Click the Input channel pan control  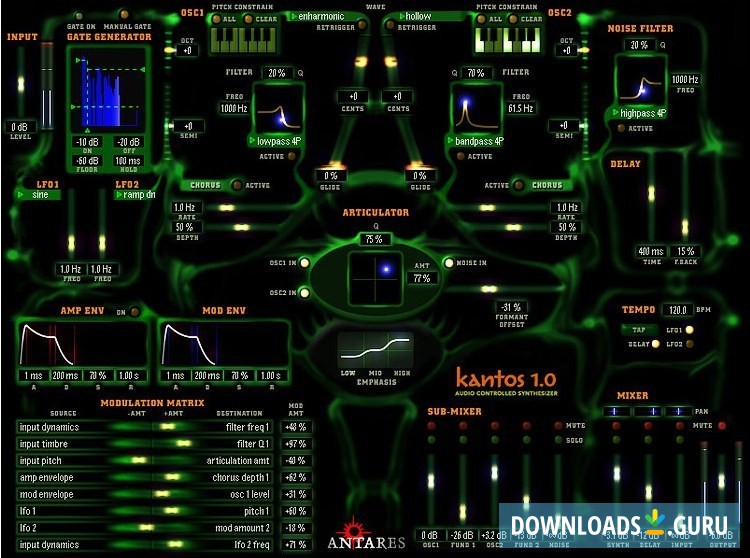[x=680, y=411]
